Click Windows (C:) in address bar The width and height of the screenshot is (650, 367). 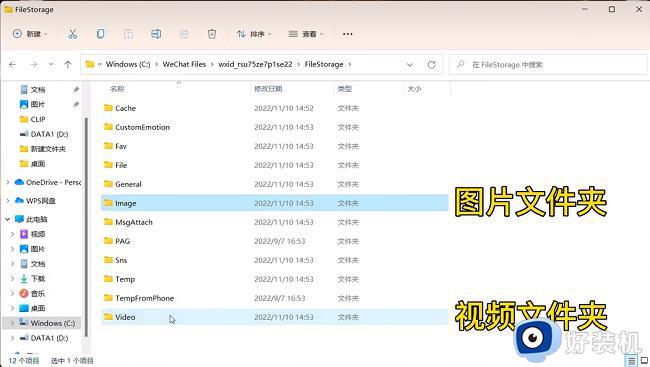(x=128, y=64)
